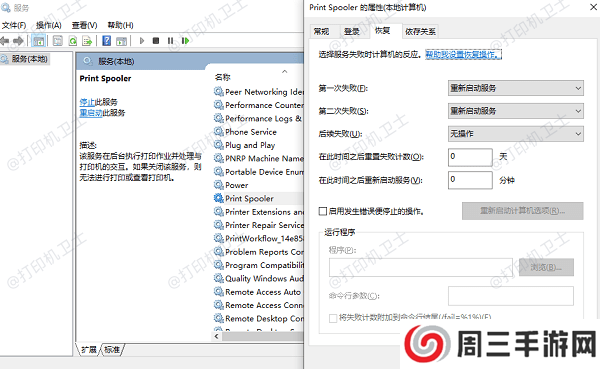Click the 重启动 this service link

point(91,113)
